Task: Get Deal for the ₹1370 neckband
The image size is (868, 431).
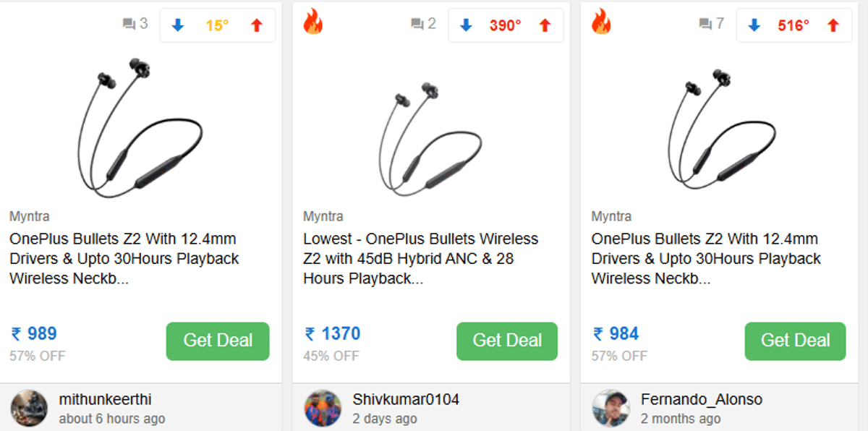Action: coord(507,341)
